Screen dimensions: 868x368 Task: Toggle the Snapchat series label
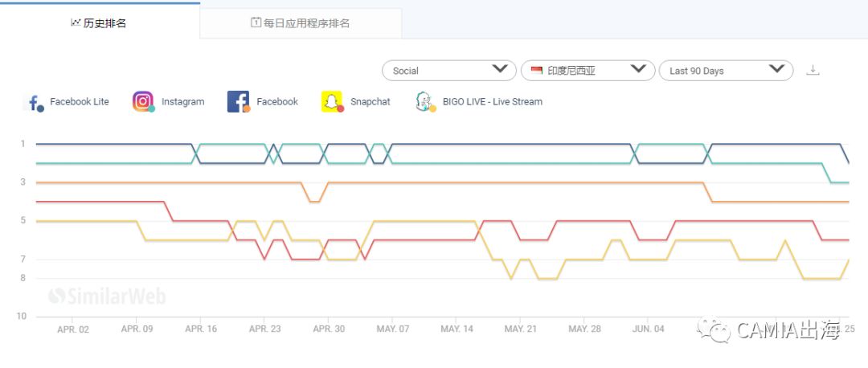pyautogui.click(x=370, y=102)
